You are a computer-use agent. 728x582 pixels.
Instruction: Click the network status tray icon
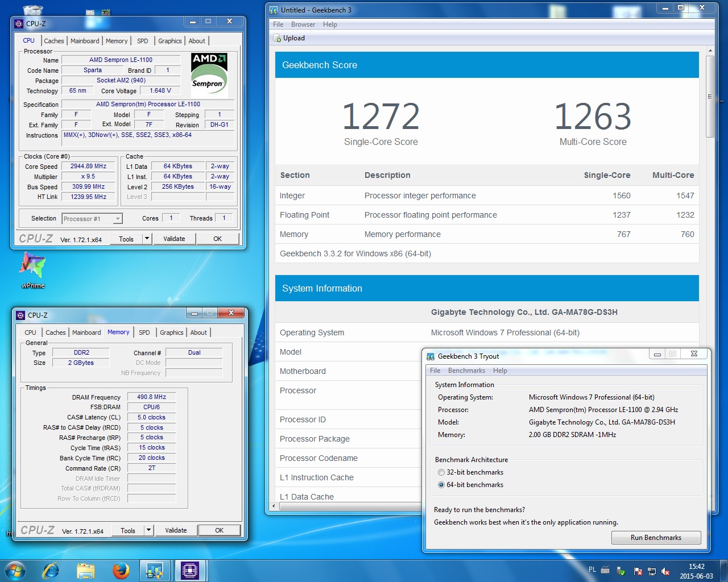652,571
